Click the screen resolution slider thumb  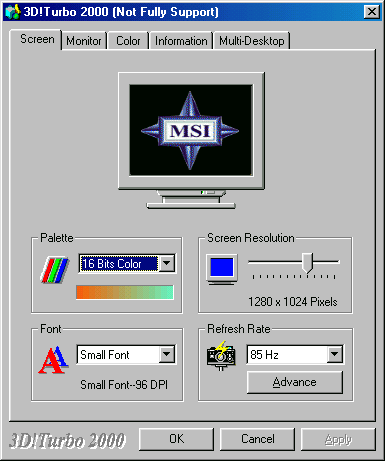click(307, 263)
